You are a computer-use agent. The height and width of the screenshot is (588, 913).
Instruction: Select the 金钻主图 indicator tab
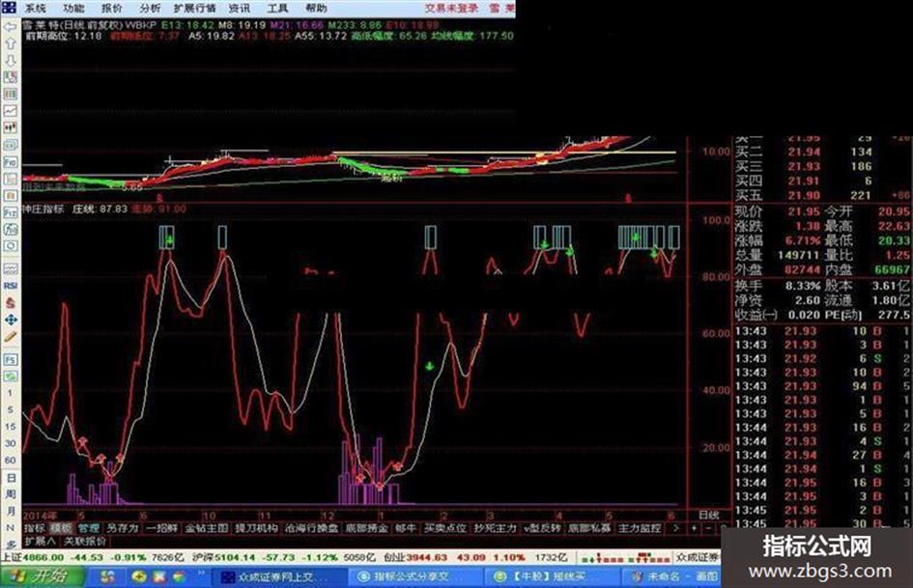[x=206, y=528]
